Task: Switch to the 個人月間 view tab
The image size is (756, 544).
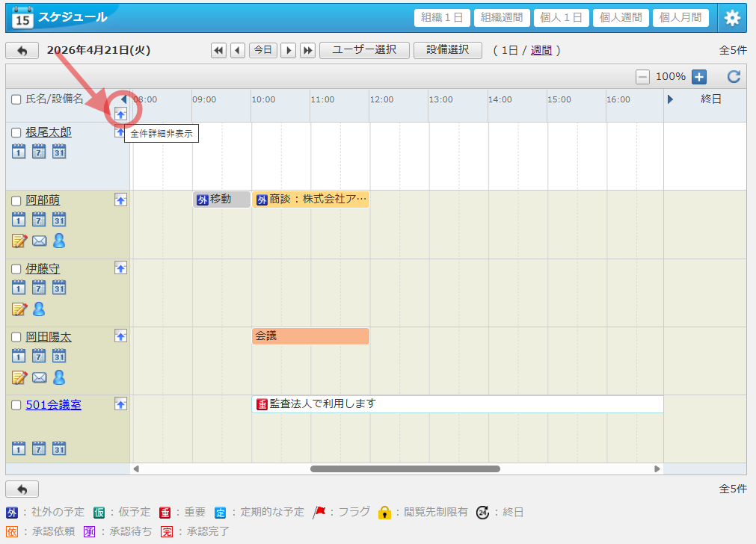Action: tap(680, 18)
